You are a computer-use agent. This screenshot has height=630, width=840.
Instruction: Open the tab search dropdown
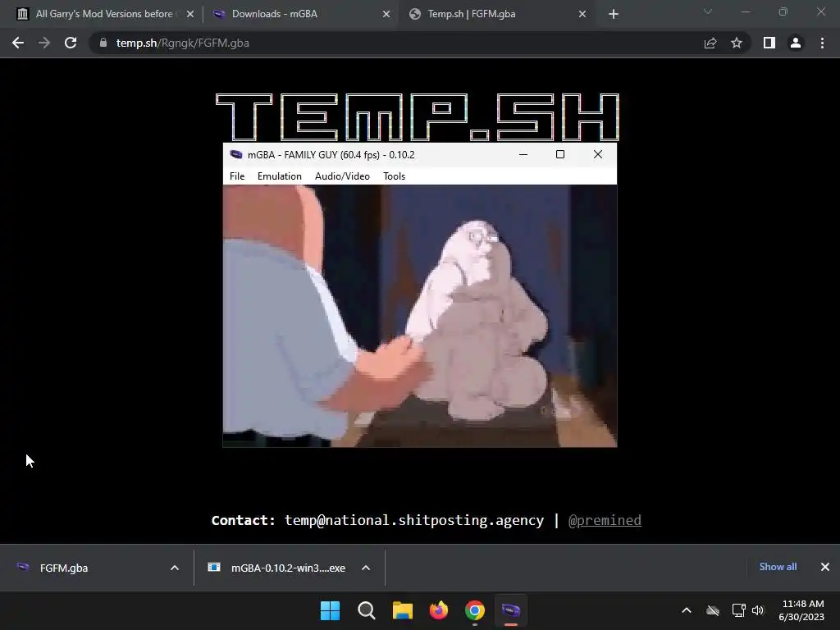[x=708, y=11]
